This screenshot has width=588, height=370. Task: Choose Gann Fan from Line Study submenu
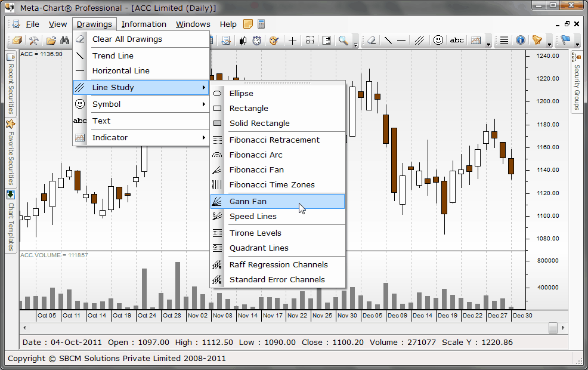(278, 202)
